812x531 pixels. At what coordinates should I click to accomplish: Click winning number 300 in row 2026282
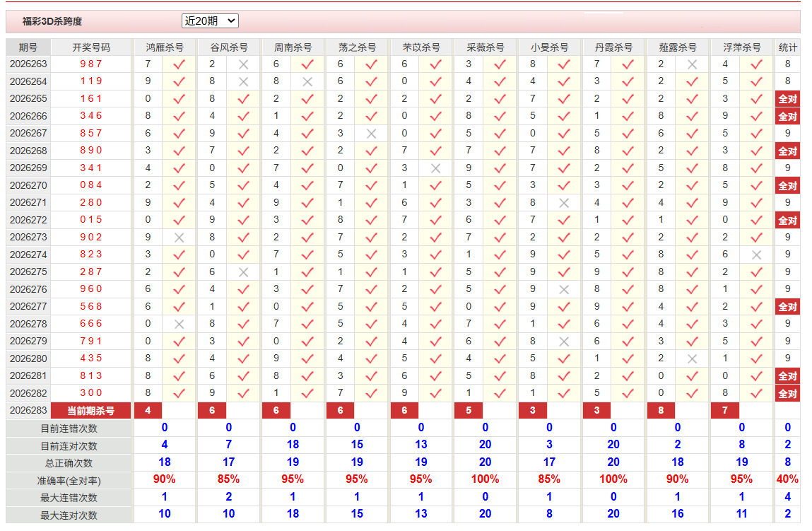pos(91,392)
